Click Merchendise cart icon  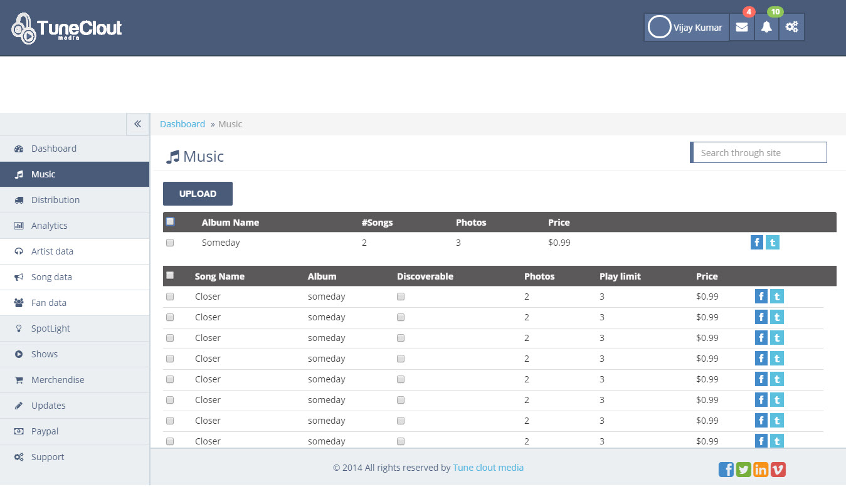coord(19,381)
